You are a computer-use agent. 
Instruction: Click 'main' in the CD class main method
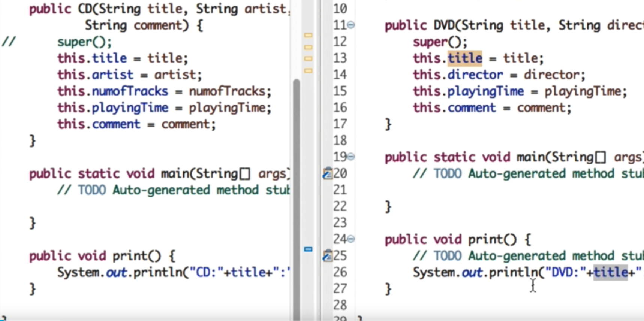[x=175, y=174]
